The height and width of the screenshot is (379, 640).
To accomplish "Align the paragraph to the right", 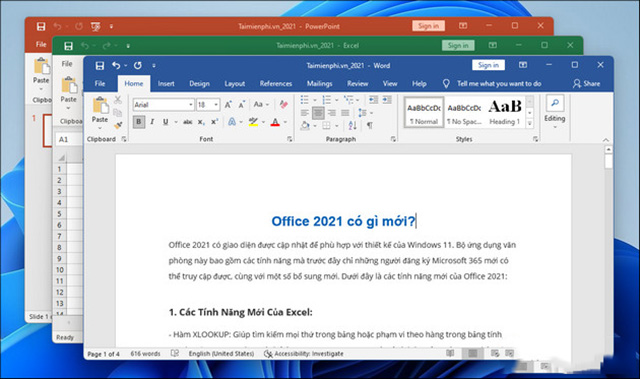I will pyautogui.click(x=331, y=113).
